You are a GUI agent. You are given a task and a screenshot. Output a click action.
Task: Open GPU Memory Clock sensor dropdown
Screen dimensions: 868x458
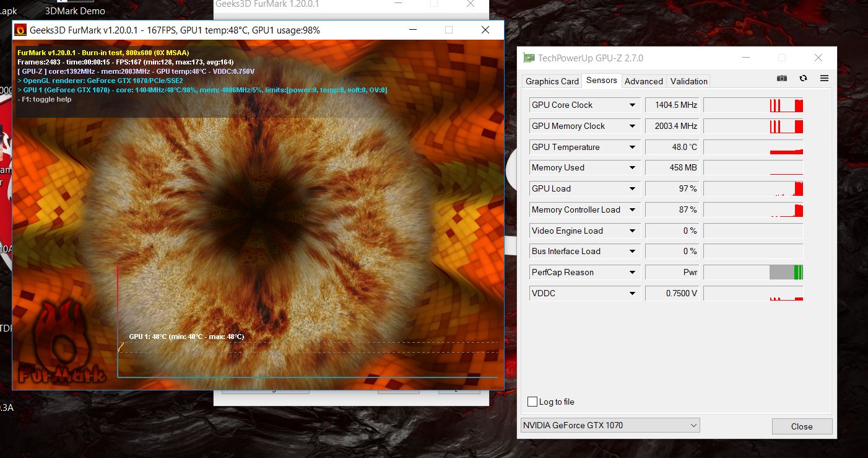632,126
